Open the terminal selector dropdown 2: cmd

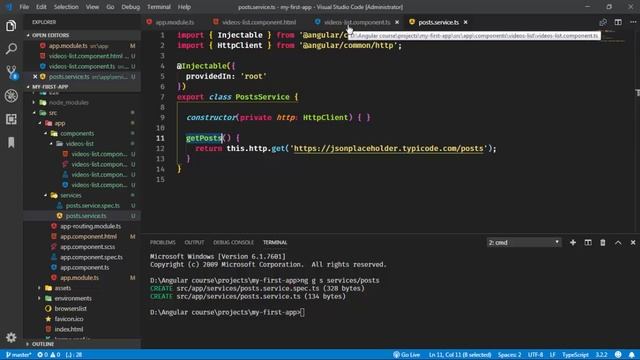tap(524, 242)
